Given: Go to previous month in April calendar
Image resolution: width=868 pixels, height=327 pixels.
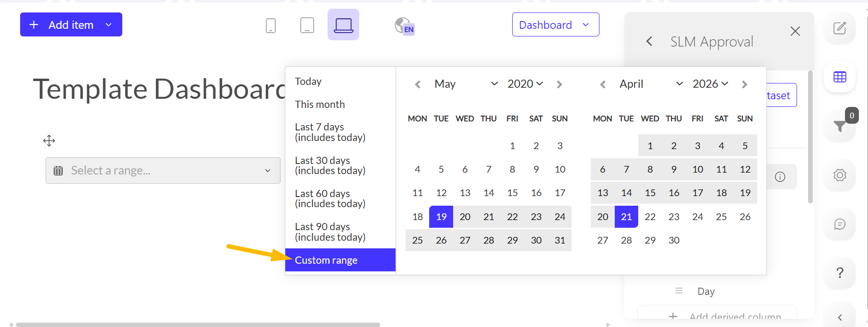Looking at the screenshot, I should (x=603, y=84).
